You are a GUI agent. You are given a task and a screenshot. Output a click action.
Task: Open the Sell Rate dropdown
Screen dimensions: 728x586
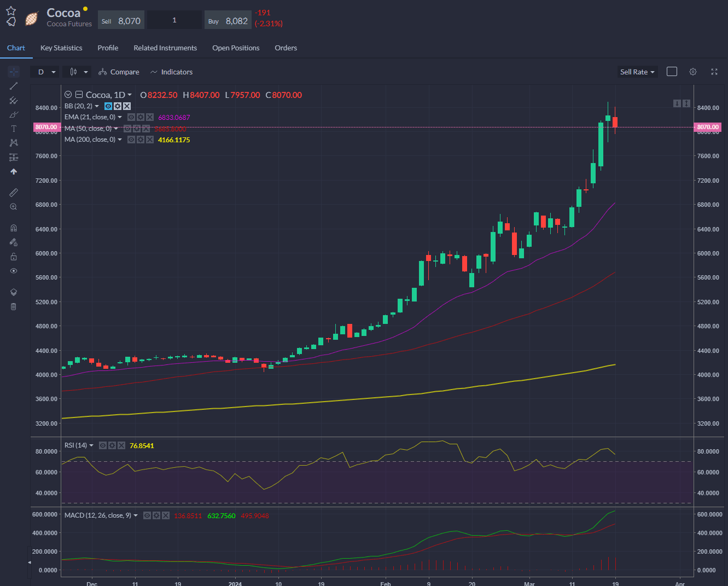(637, 72)
